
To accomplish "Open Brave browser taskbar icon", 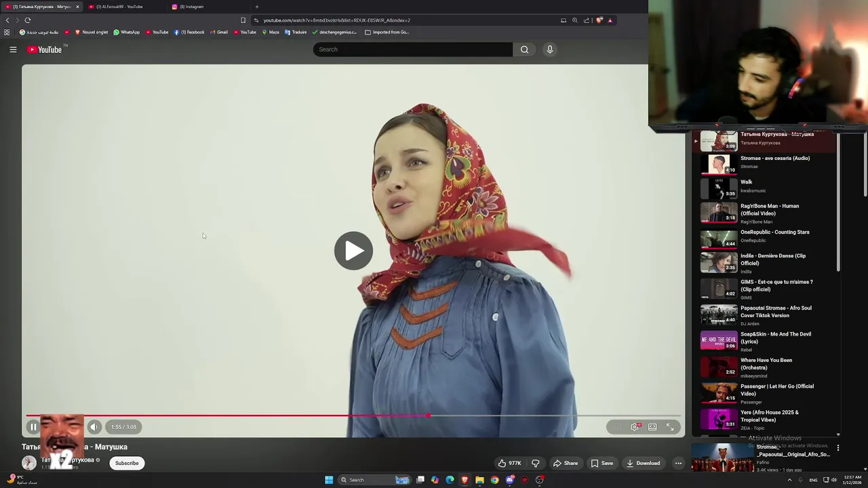I will [x=465, y=480].
